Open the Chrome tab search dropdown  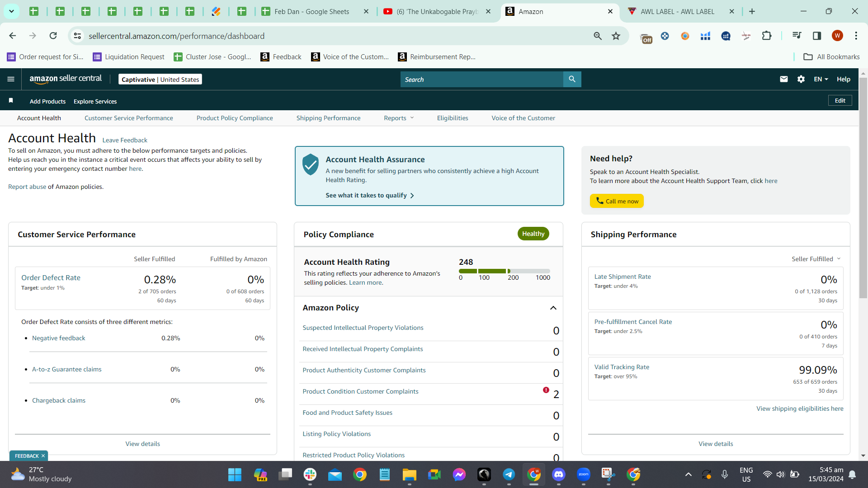(11, 11)
